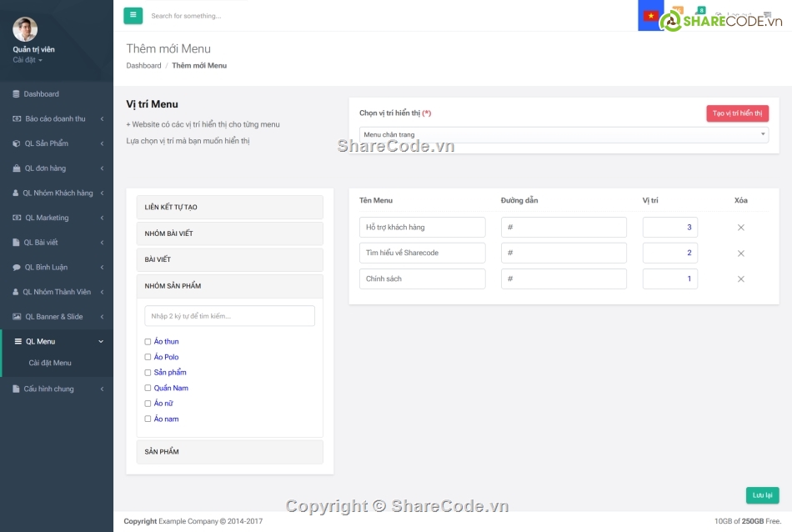Edit position value 2 field

click(x=669, y=253)
